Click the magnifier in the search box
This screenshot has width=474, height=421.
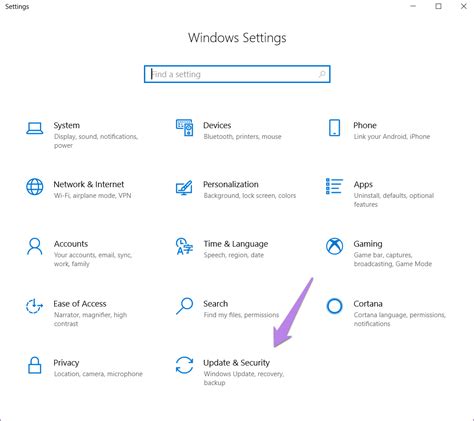point(322,74)
